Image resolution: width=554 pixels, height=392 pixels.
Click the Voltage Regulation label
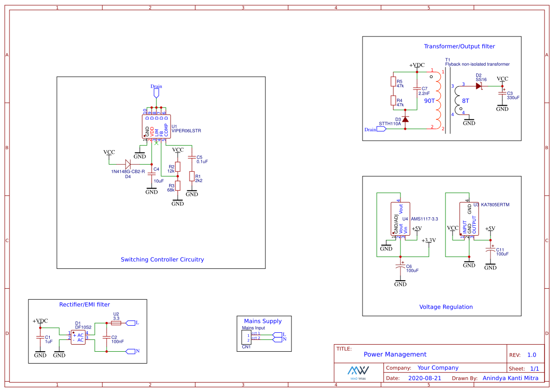pyautogui.click(x=446, y=307)
